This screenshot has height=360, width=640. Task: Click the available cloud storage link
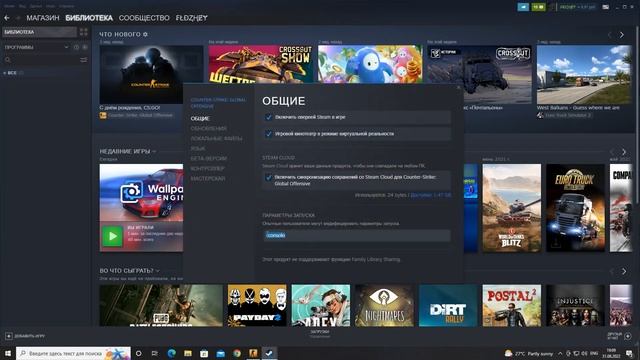(x=431, y=195)
